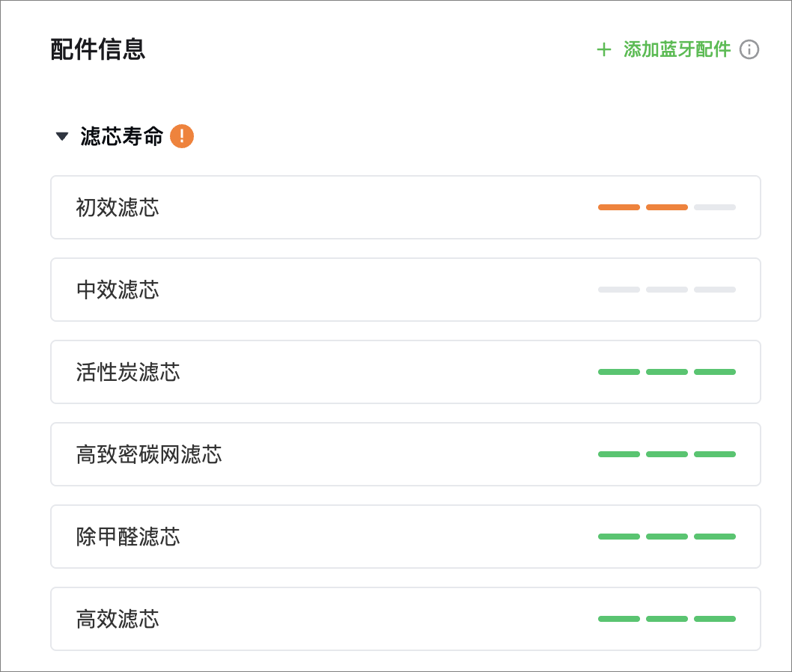The image size is (792, 672).
Task: Open the 中效滤芯 filter row
Action: [405, 290]
